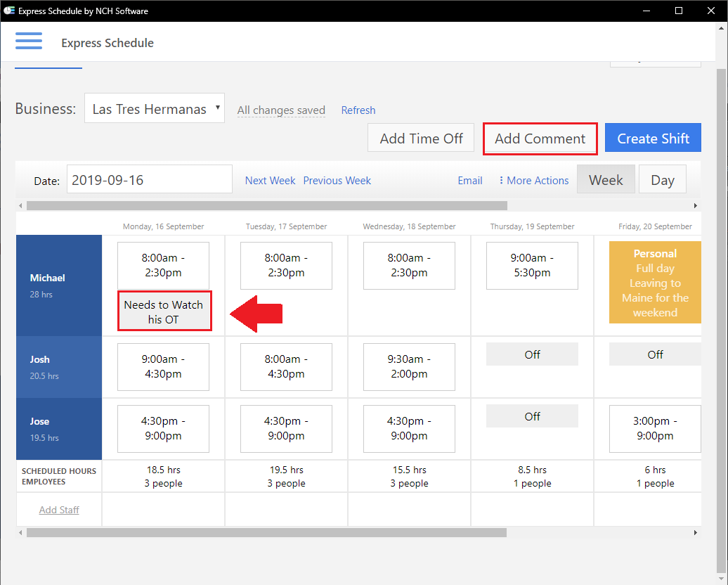Open Next Week schedule

coord(270,180)
